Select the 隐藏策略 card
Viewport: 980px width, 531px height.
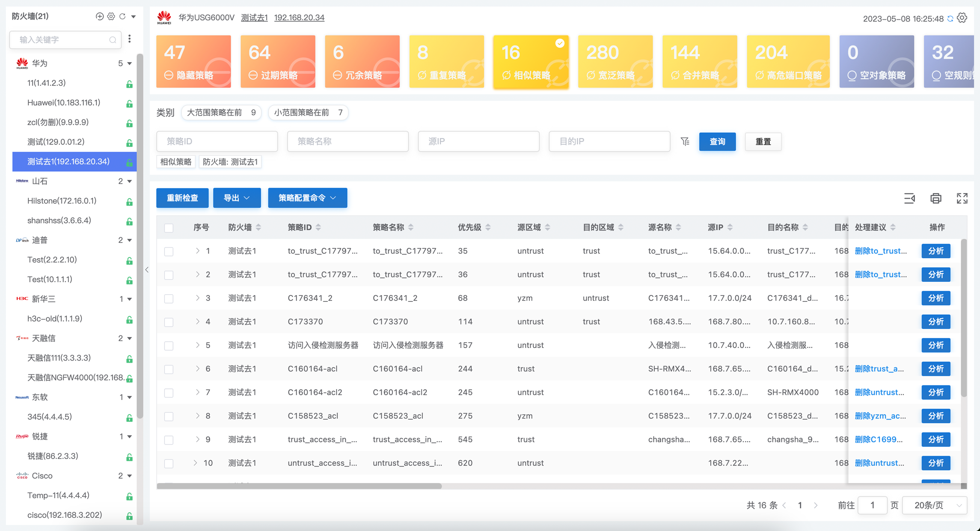pyautogui.click(x=193, y=62)
